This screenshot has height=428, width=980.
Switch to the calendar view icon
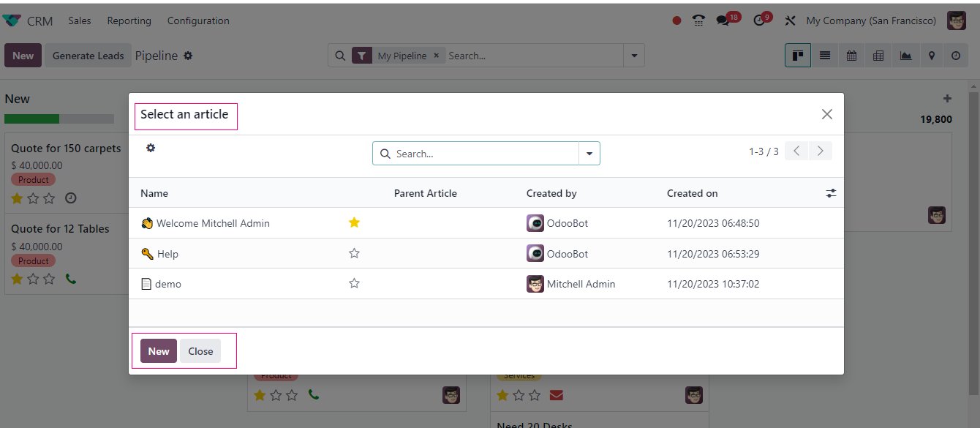click(x=851, y=56)
